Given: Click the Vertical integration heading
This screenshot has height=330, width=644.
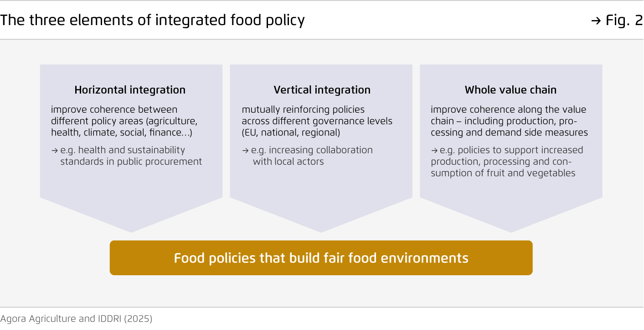Looking at the screenshot, I should pyautogui.click(x=322, y=90).
